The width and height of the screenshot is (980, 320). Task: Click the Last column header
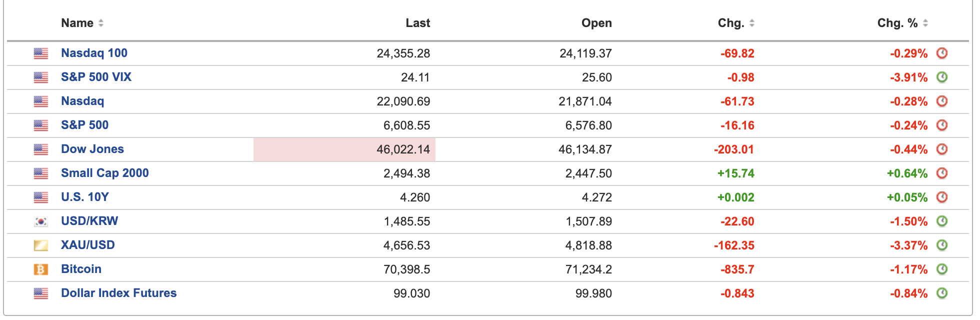[x=417, y=23]
